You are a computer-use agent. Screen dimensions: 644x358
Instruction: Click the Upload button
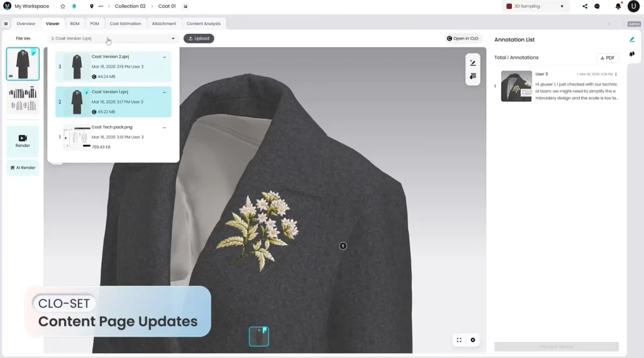(x=199, y=38)
